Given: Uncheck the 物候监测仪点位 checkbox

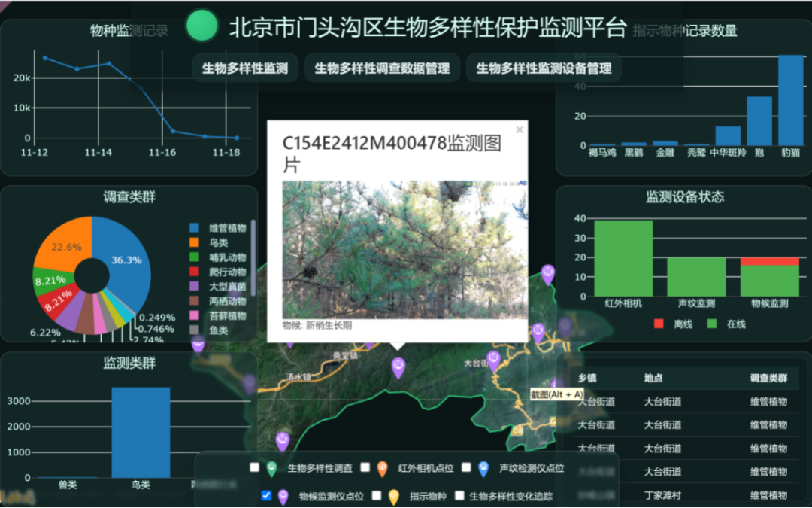Looking at the screenshot, I should pyautogui.click(x=266, y=495).
